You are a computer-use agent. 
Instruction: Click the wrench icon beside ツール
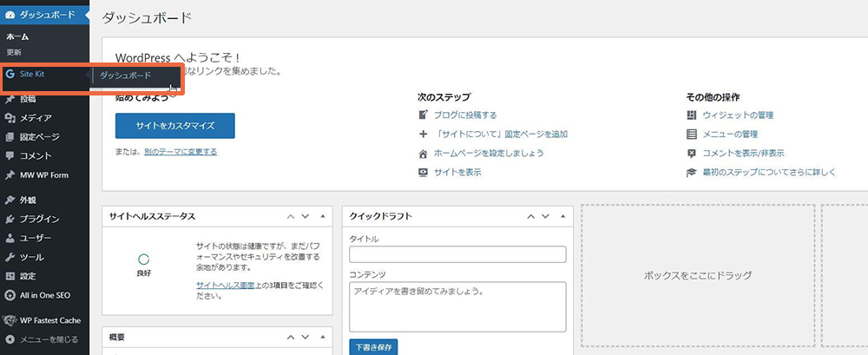10,258
